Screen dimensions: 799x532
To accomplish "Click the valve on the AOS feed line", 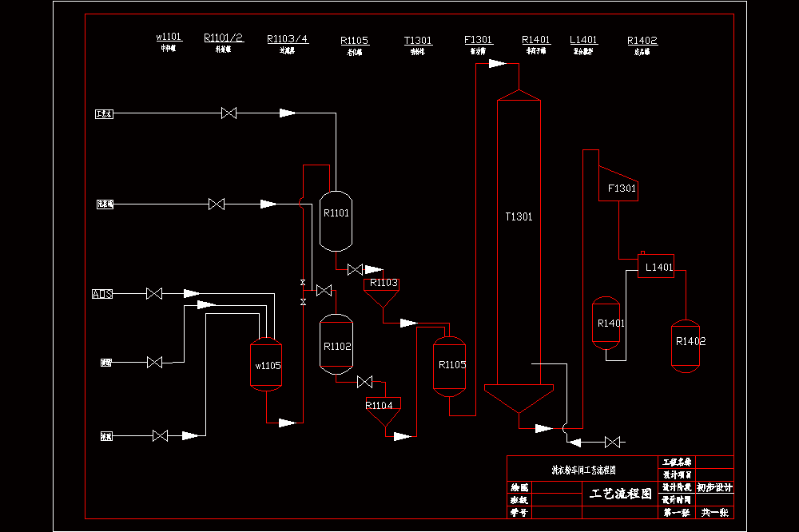I will (x=154, y=293).
